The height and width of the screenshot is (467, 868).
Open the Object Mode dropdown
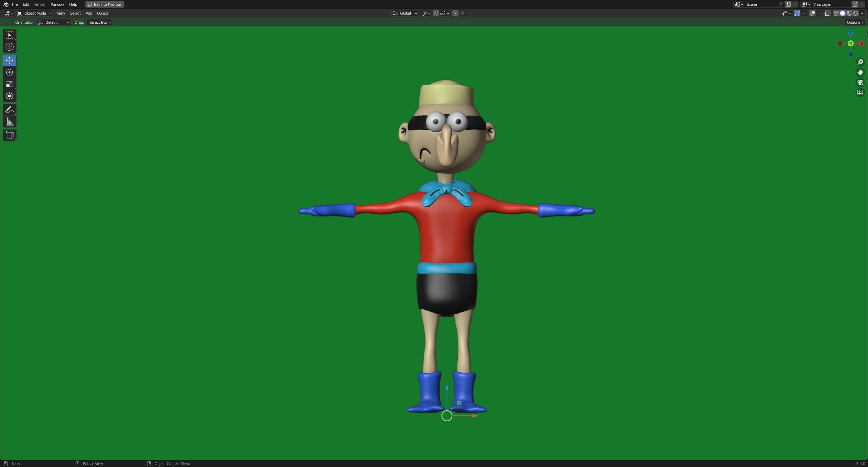(x=35, y=13)
